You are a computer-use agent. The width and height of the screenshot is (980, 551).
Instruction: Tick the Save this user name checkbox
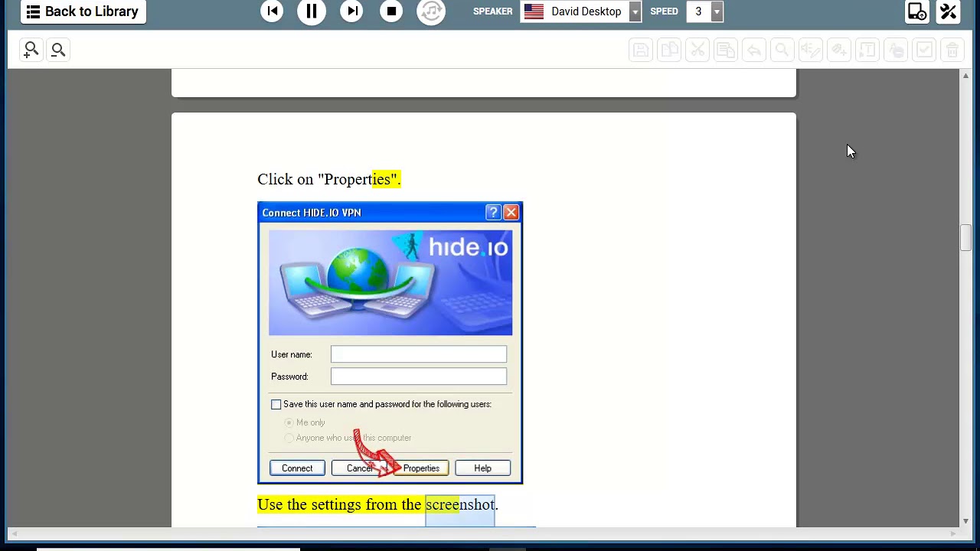click(x=276, y=404)
